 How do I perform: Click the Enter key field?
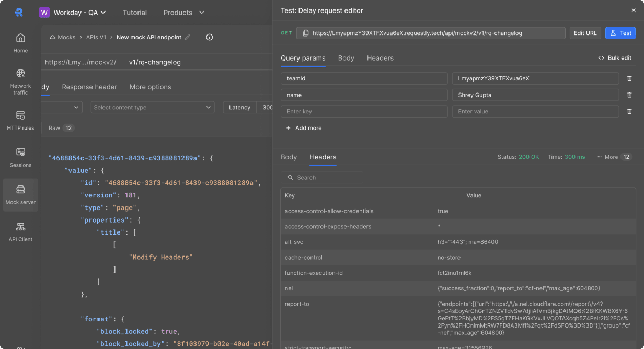364,111
